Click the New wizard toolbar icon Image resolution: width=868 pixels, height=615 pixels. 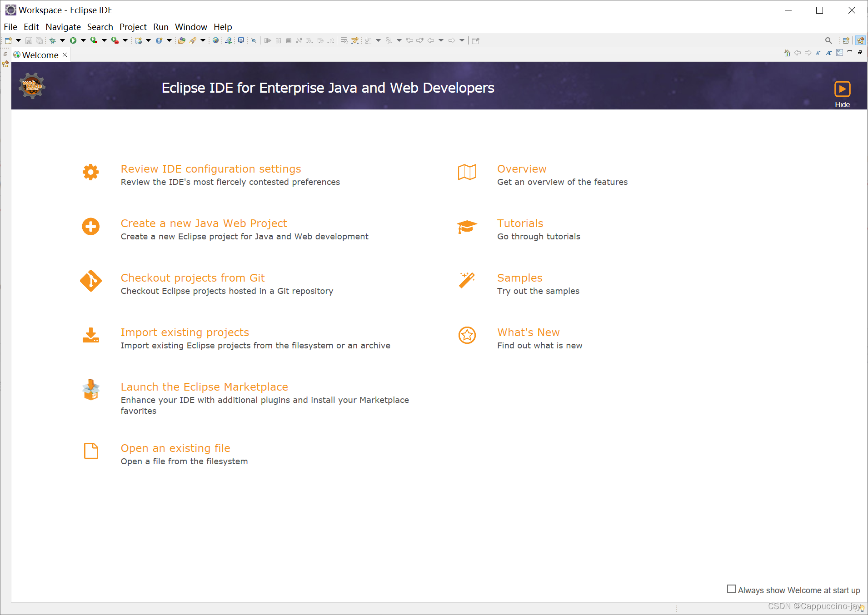point(8,40)
